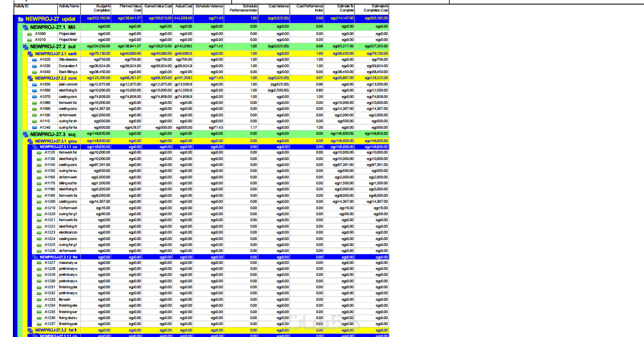This screenshot has width=644, height=337.
Task: Click A1060 cost variance (egp2,500.00)
Action: click(x=279, y=91)
